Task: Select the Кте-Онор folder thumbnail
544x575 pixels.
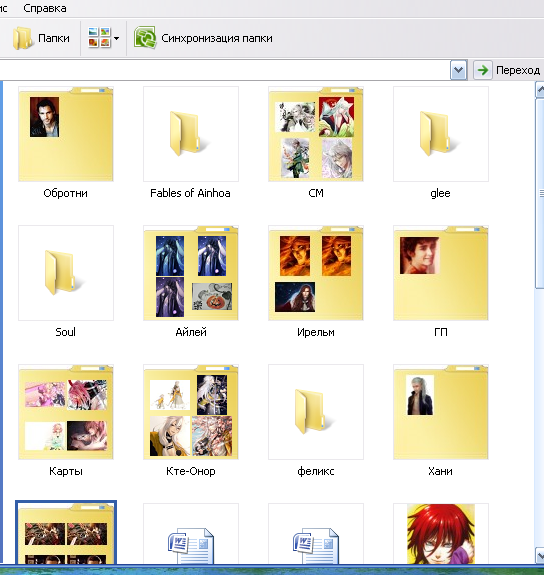Action: [191, 412]
